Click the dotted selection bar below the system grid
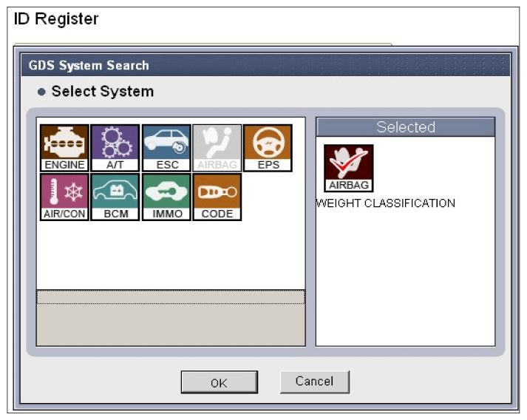This screenshot has width=527, height=420. click(x=171, y=297)
